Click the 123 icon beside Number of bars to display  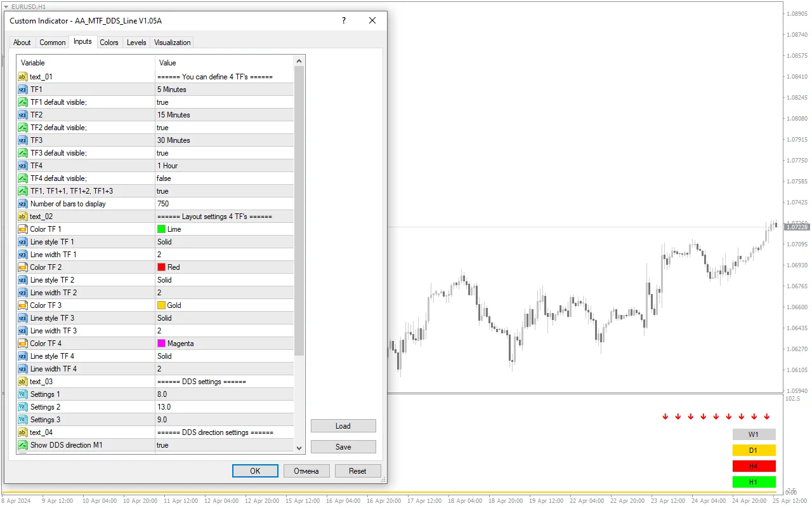pos(22,203)
